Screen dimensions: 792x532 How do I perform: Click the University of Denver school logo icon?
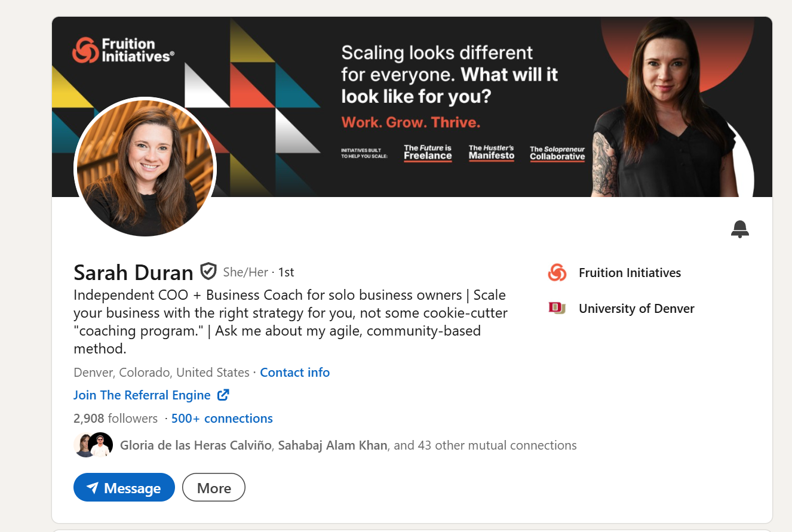[x=557, y=308]
